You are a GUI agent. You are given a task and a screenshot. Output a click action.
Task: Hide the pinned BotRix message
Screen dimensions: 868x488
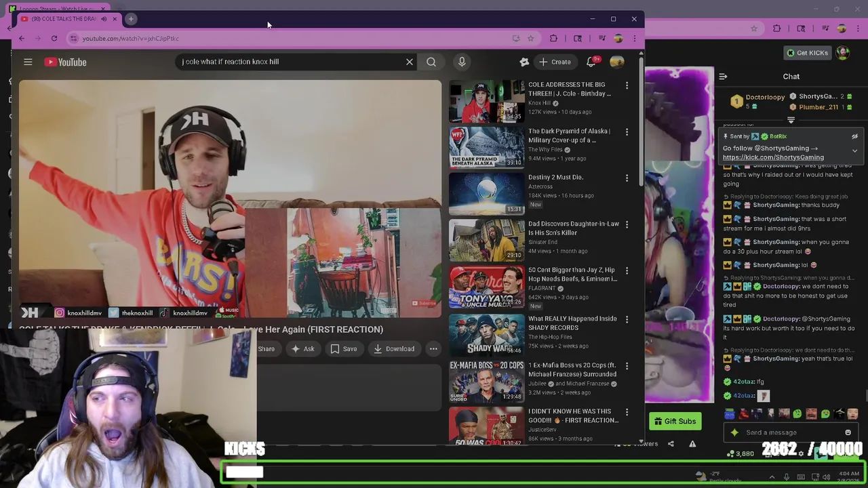(x=854, y=136)
